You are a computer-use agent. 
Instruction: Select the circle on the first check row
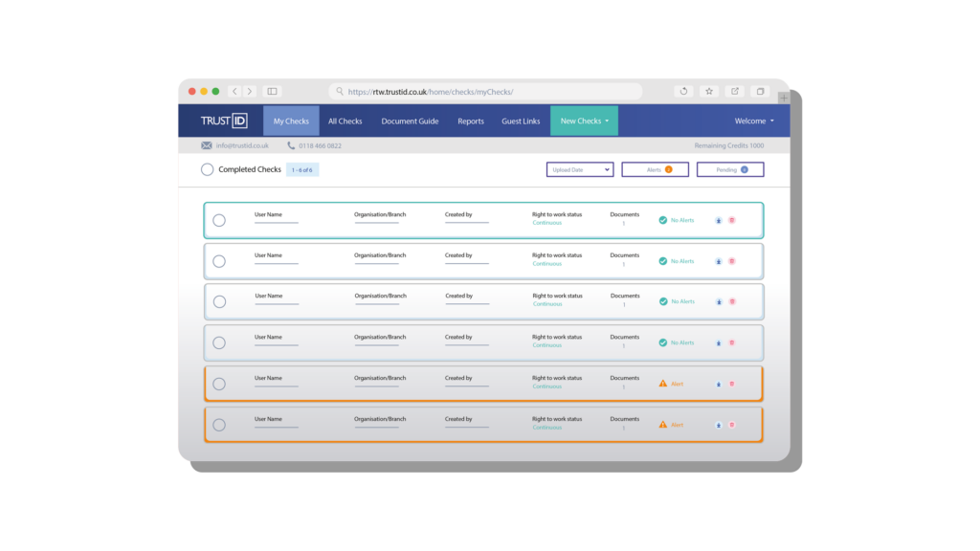pos(219,220)
